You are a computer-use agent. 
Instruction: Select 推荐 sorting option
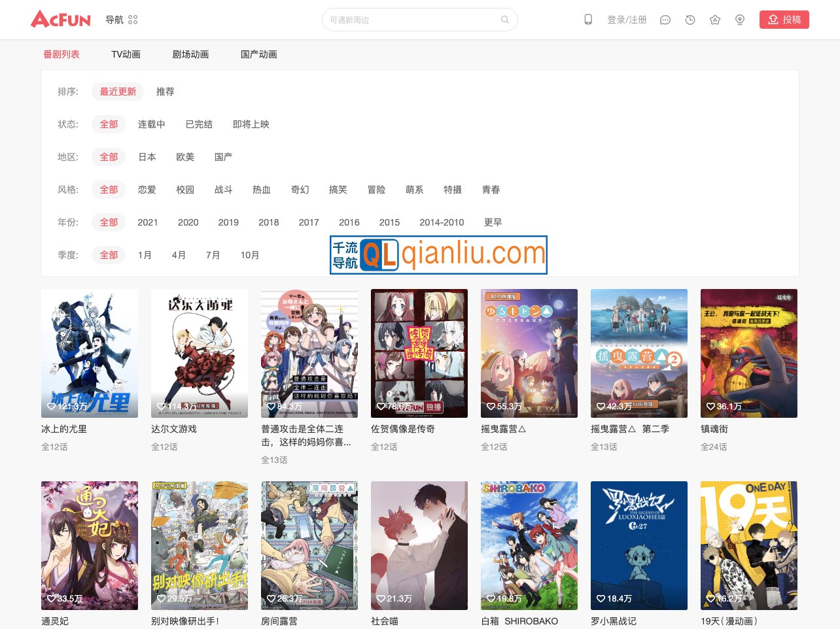[x=165, y=92]
